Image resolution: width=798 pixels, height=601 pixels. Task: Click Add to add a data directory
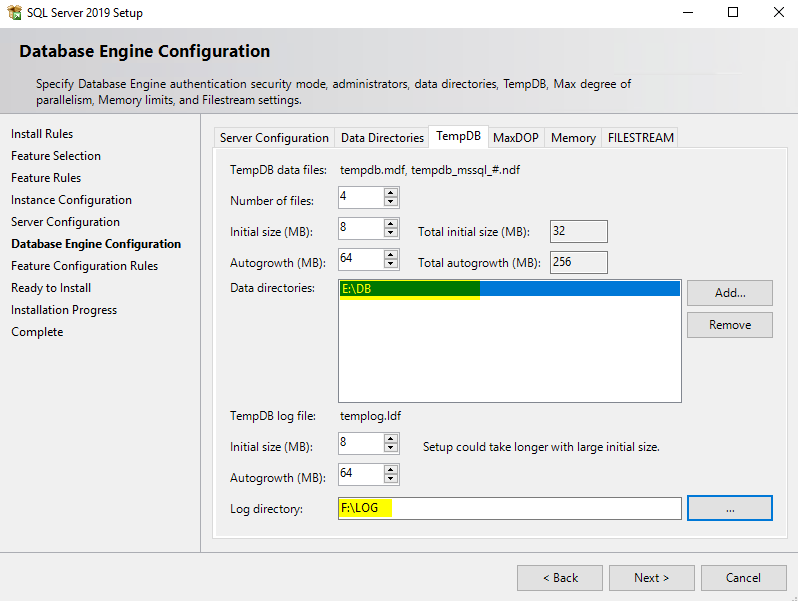pos(729,293)
